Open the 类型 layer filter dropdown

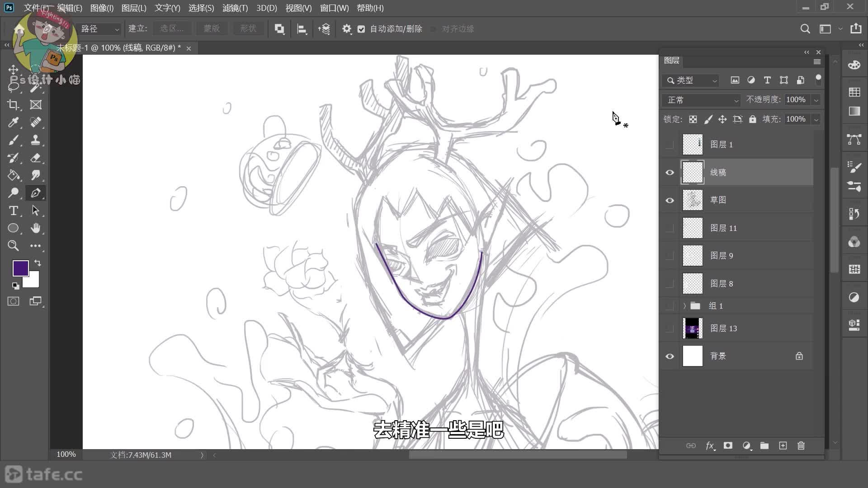pos(690,80)
